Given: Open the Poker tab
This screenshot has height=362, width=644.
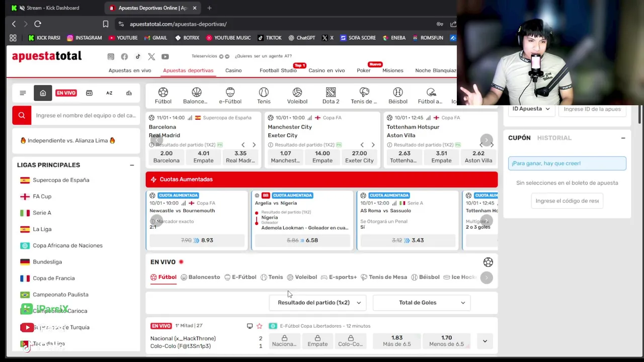Looking at the screenshot, I should (364, 70).
